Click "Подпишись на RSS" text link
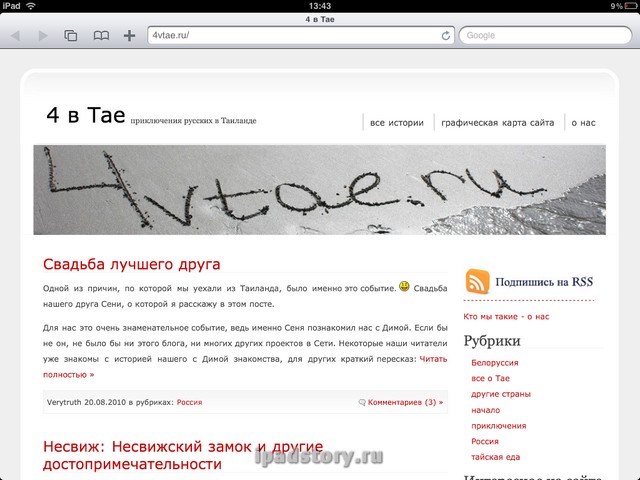Image resolution: width=640 pixels, height=480 pixels. tap(544, 282)
